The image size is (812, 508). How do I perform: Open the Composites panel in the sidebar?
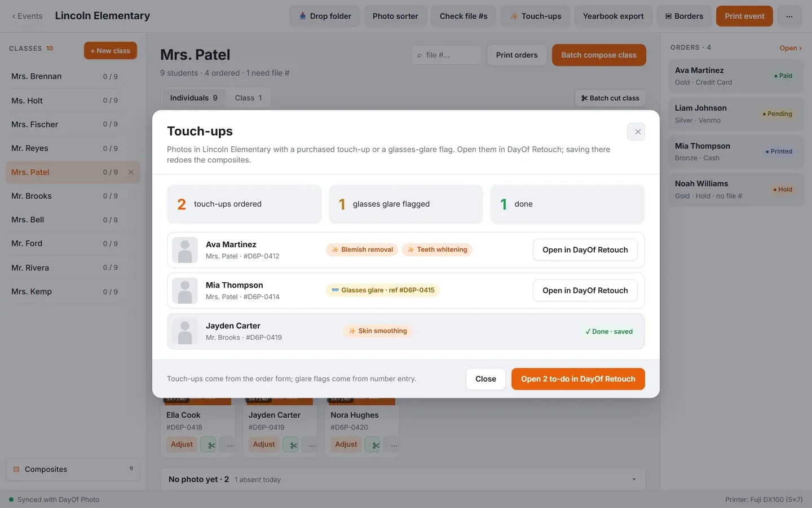pyautogui.click(x=73, y=469)
